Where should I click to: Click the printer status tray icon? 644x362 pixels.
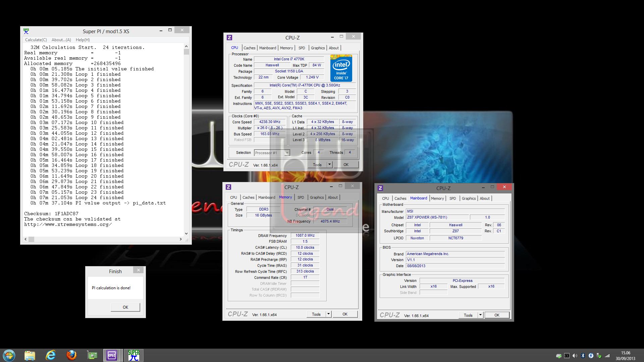pyautogui.click(x=558, y=356)
